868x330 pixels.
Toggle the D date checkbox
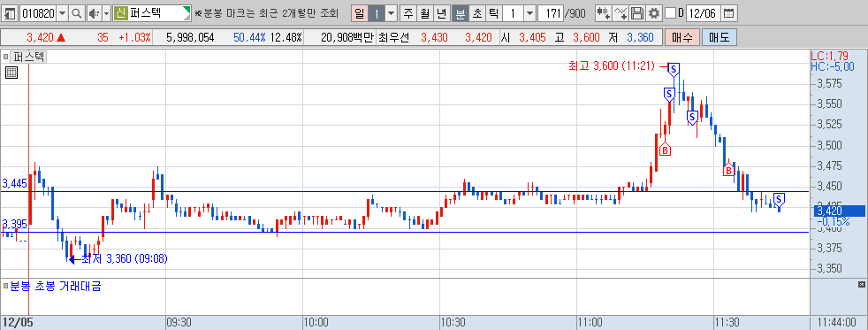point(670,12)
